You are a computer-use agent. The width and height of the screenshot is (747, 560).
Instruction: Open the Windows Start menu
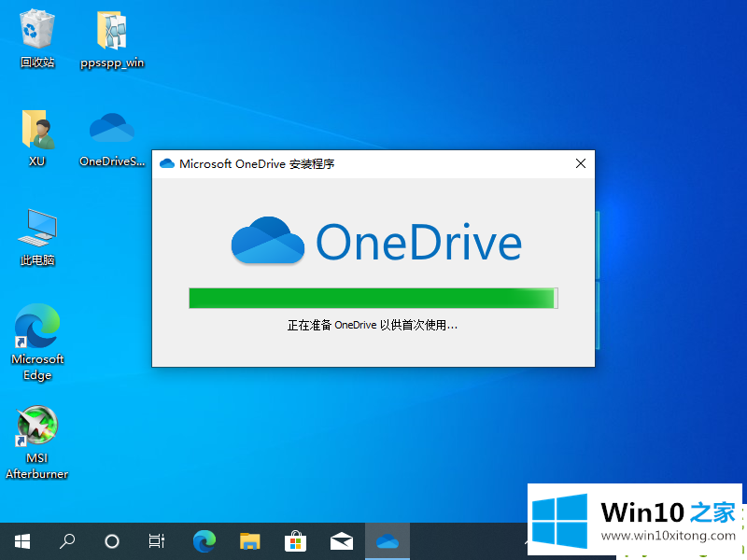click(22, 541)
